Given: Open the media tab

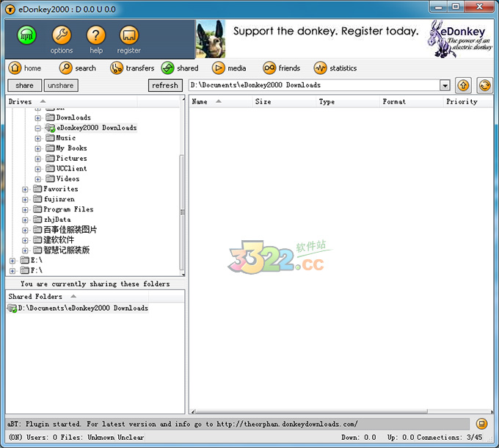Looking at the screenshot, I should (x=229, y=68).
